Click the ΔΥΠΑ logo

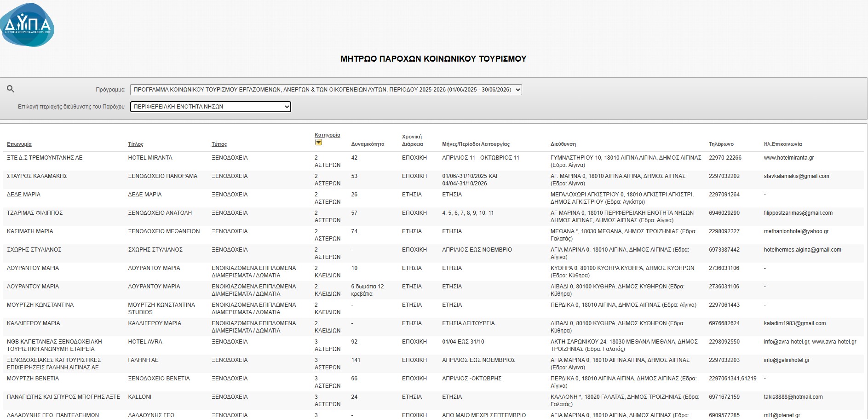[27, 25]
